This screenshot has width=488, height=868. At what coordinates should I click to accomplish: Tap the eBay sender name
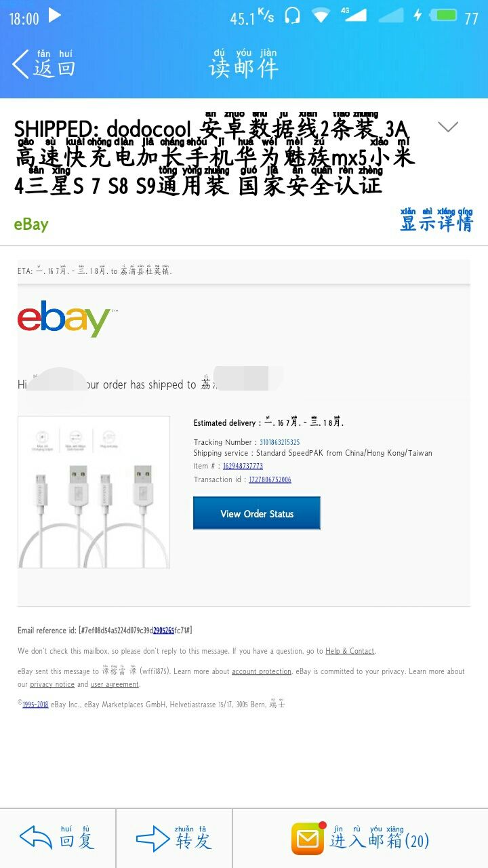pos(31,224)
